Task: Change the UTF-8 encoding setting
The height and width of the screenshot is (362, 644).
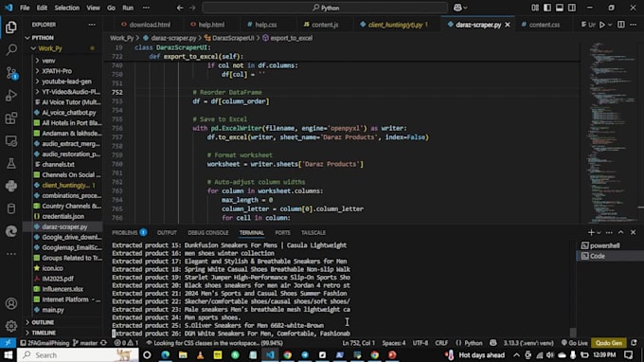Action: pos(420,343)
